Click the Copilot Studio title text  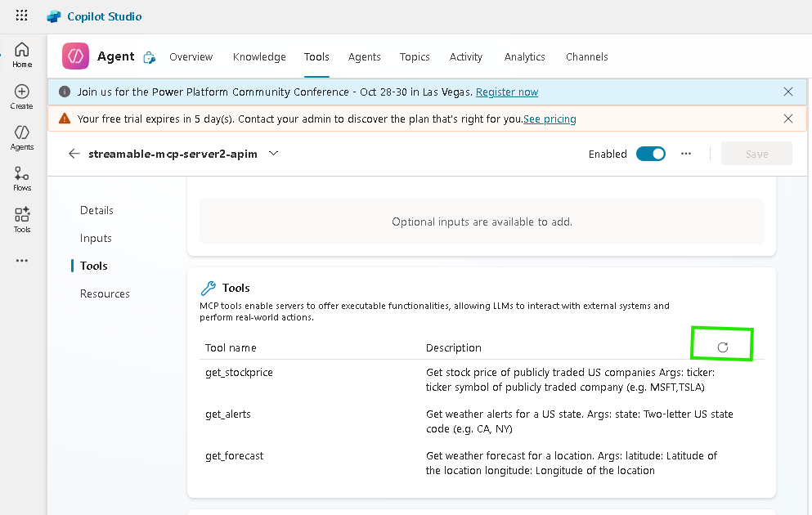[x=105, y=16]
